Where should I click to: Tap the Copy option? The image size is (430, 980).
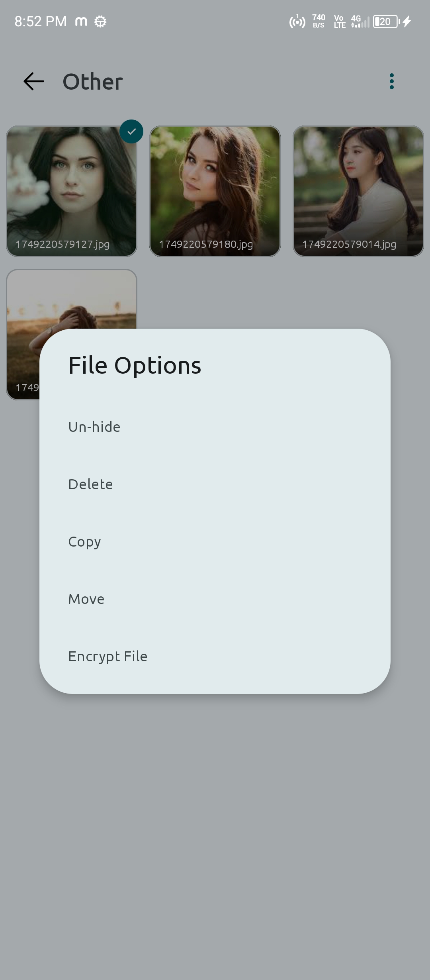84,541
